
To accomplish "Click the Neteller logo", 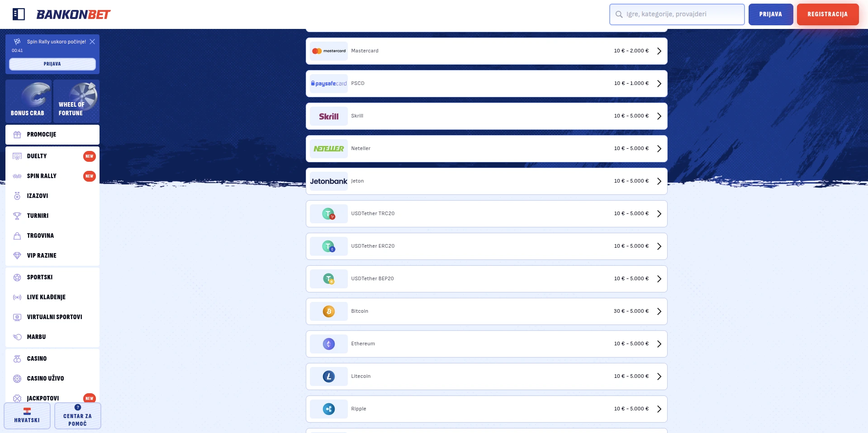I will coord(328,149).
